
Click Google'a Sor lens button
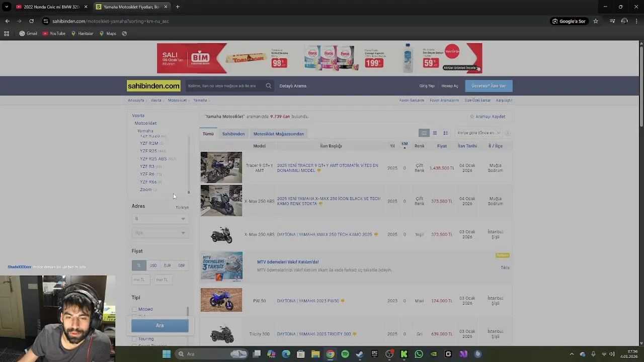pyautogui.click(x=569, y=21)
